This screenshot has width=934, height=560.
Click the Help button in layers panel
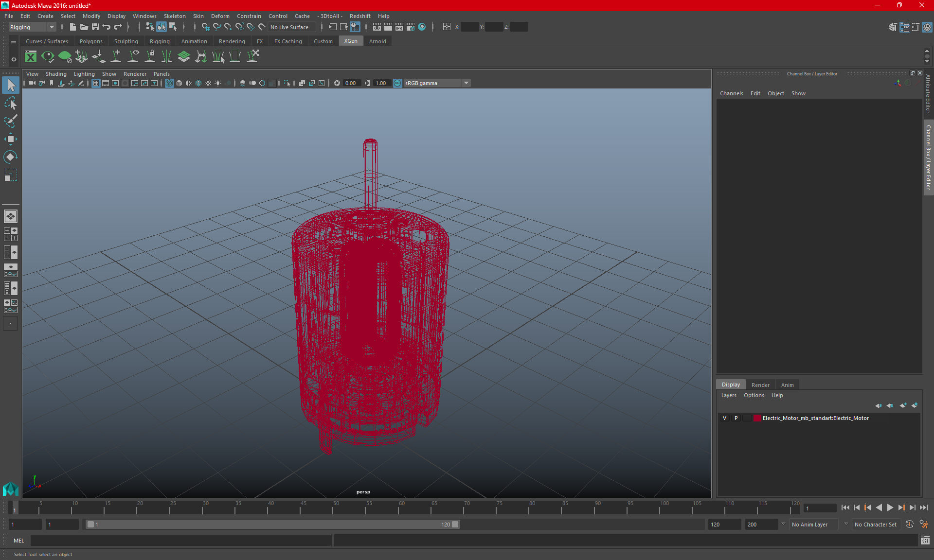pyautogui.click(x=776, y=395)
